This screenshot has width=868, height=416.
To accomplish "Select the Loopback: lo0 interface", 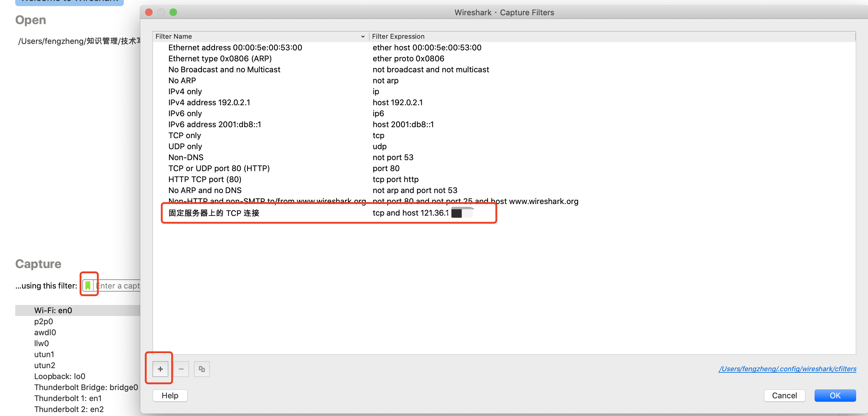I will (60, 376).
